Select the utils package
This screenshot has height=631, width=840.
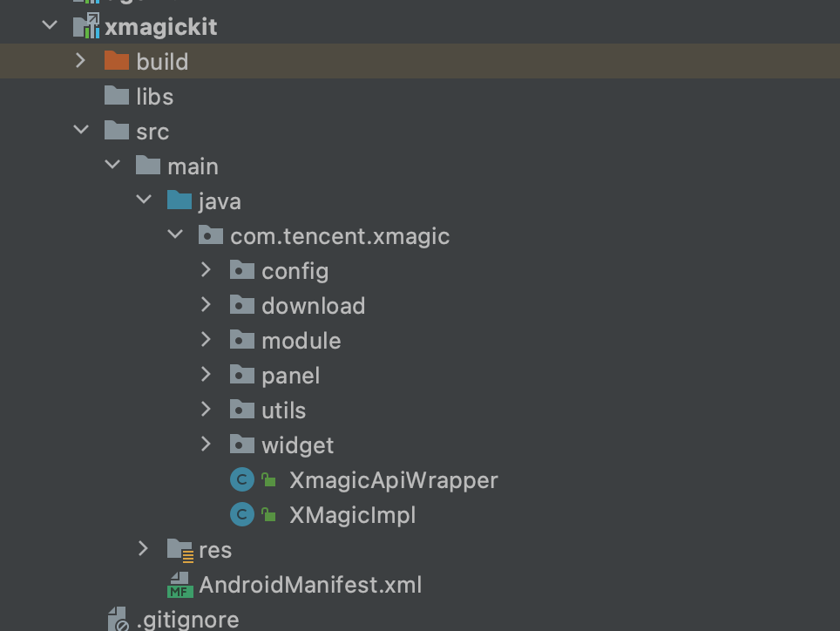coord(283,410)
